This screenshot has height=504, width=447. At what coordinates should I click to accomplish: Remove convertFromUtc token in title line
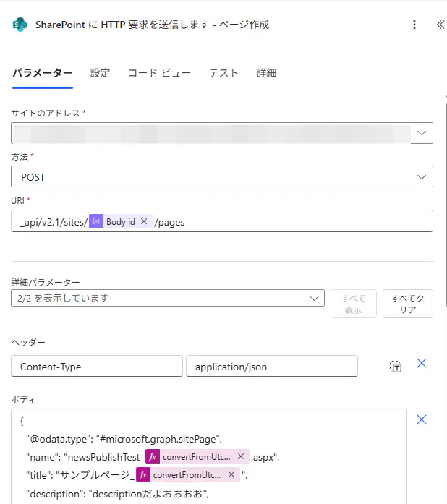231,474
